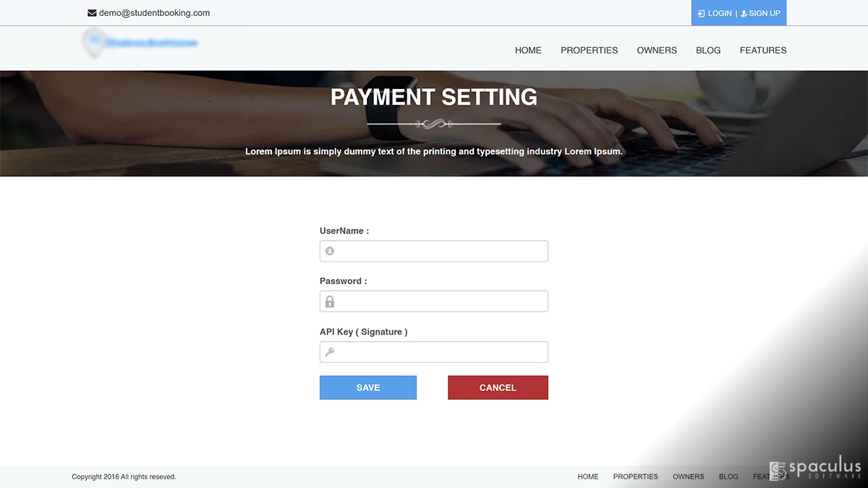Viewport: 868px width, 488px height.
Task: Click the red CANCEL button
Action: tap(498, 388)
